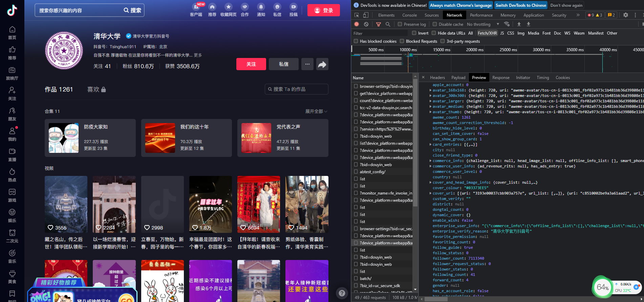The height and width of the screenshot is (302, 644).
Task: Open the Response tab
Action: 501,78
